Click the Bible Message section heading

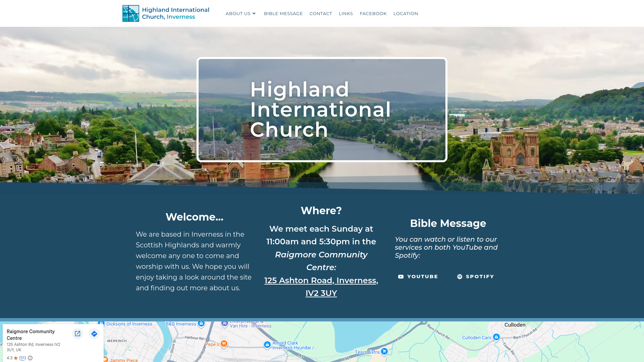coord(448,223)
